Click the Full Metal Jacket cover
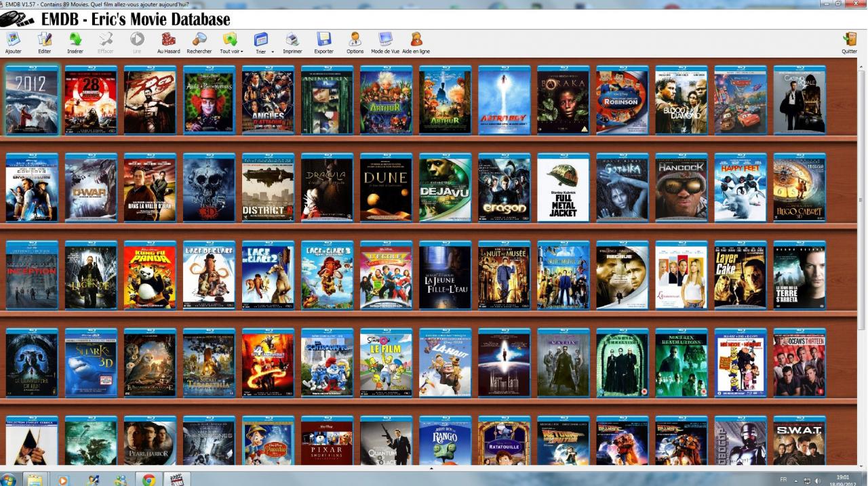The height and width of the screenshot is (486, 868). (563, 188)
